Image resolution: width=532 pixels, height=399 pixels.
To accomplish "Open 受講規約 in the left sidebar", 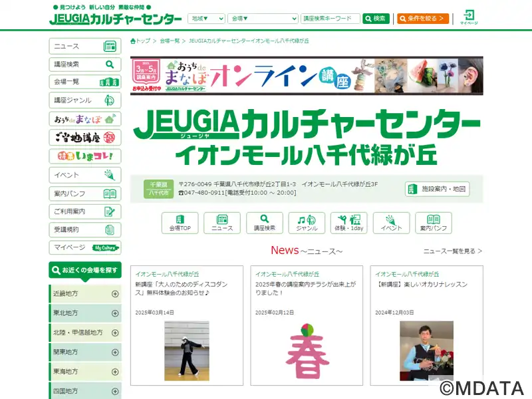I will pyautogui.click(x=85, y=229).
